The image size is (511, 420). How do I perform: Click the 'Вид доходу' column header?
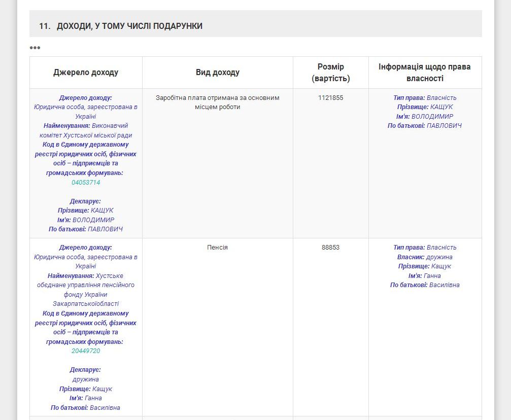click(x=217, y=73)
